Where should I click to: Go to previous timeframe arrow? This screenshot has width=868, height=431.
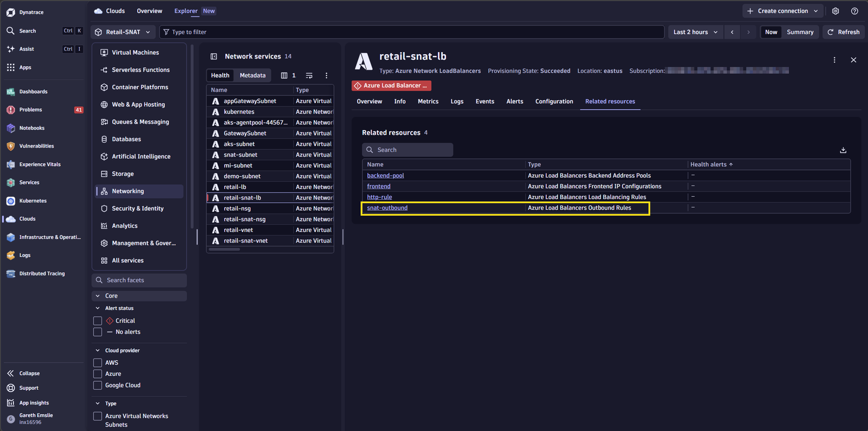[x=732, y=32]
